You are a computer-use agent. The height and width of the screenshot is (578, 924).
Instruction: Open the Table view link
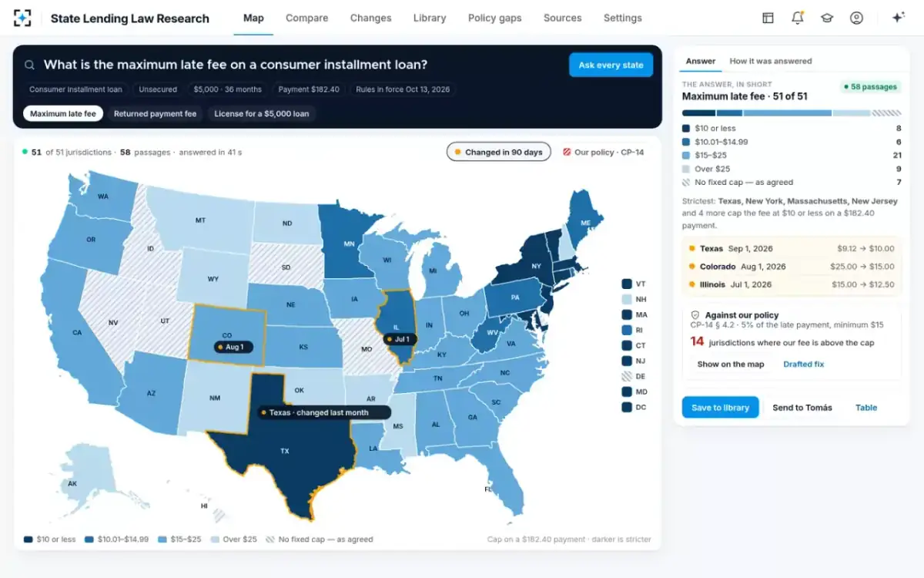pyautogui.click(x=866, y=408)
